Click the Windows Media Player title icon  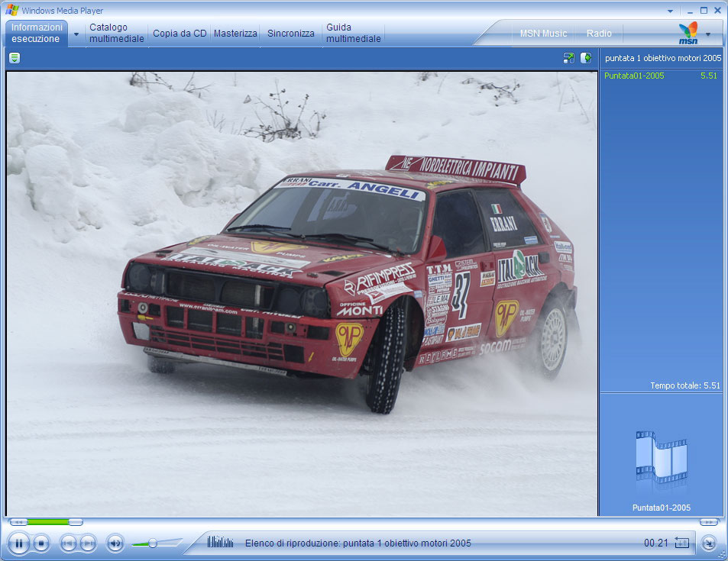pos(12,10)
